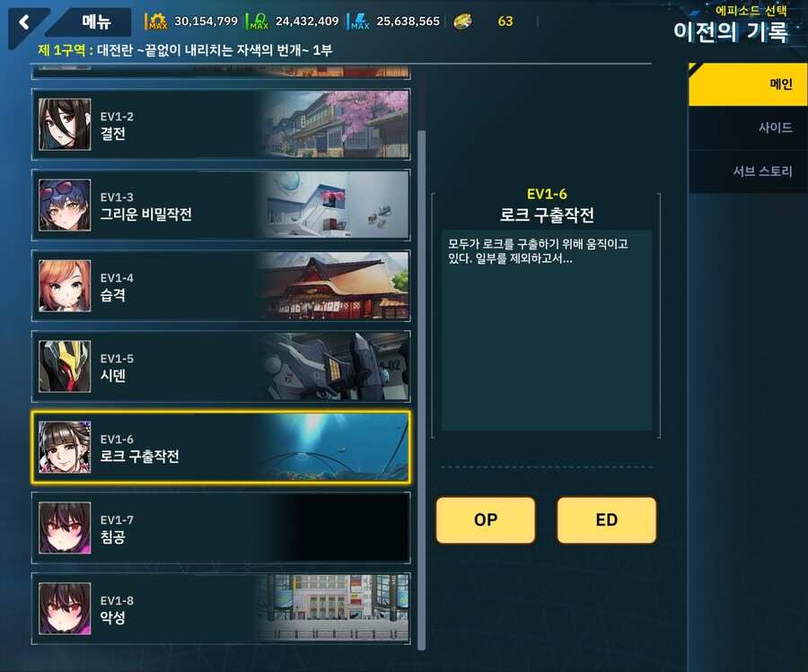Screen dimensions: 808x672
Task: Tap the gold ticket icon beside 63
Action: tap(462, 22)
